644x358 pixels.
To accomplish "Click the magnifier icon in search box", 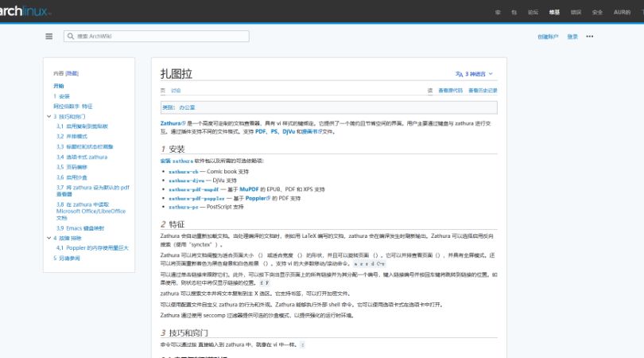I will click(x=71, y=37).
